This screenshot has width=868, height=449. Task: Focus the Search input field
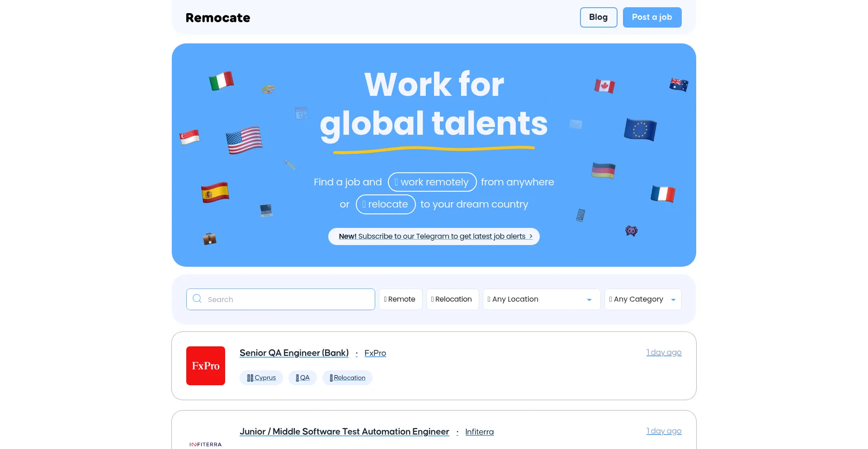pos(281,299)
